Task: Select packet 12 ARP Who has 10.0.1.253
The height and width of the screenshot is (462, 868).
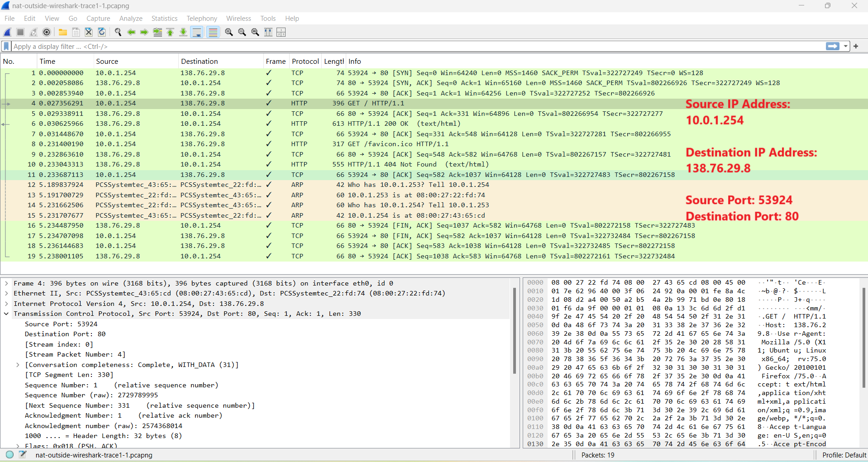Action: click(x=434, y=185)
